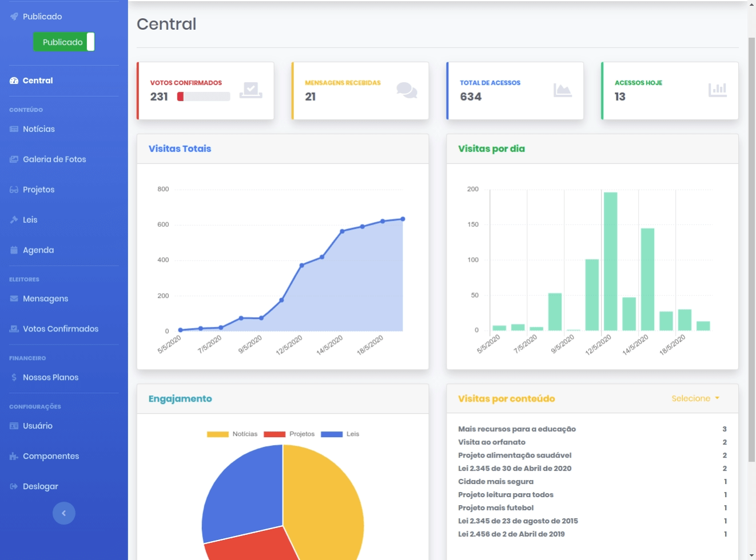Open Votos Confirmados in the sidebar
This screenshot has width=756, height=560.
coord(60,329)
